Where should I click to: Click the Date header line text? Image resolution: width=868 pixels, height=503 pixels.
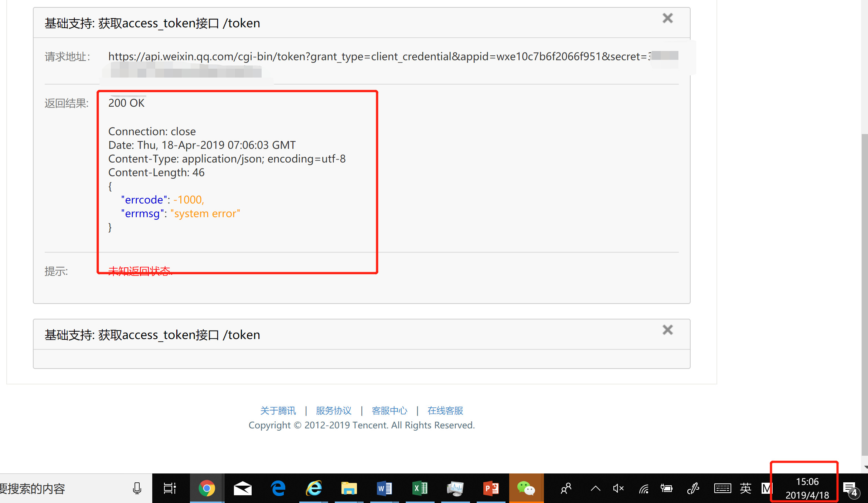(x=202, y=145)
